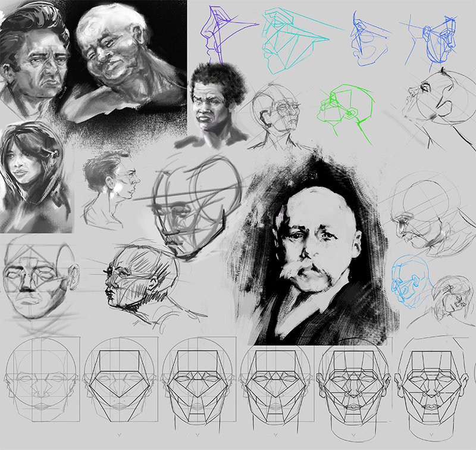The height and width of the screenshot is (450, 476).
Task: Click the pompadour-haired man portrait
Action: pyautogui.click(x=34, y=61)
